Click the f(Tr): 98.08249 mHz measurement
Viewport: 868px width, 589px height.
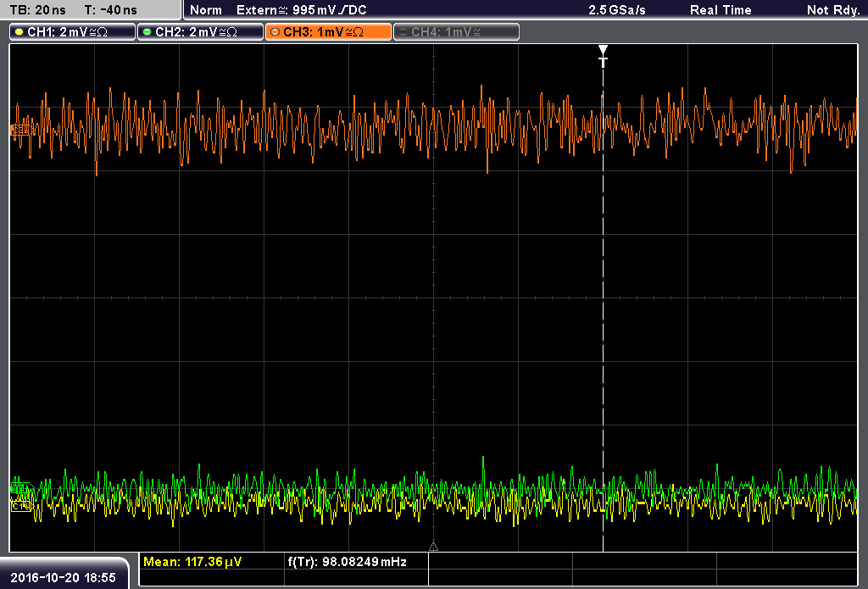point(347,562)
